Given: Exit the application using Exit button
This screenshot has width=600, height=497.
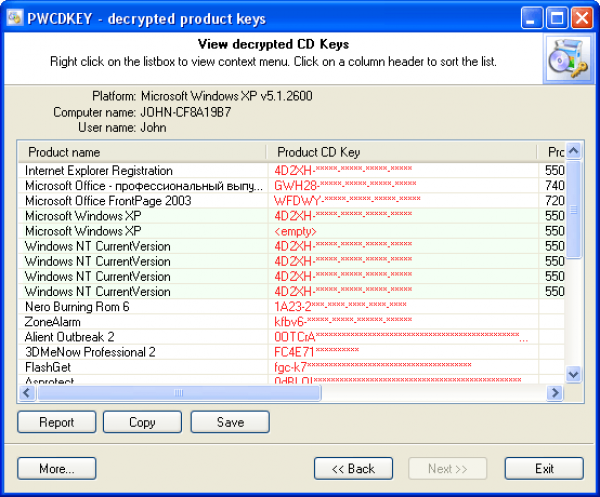Looking at the screenshot, I should pyautogui.click(x=544, y=468).
